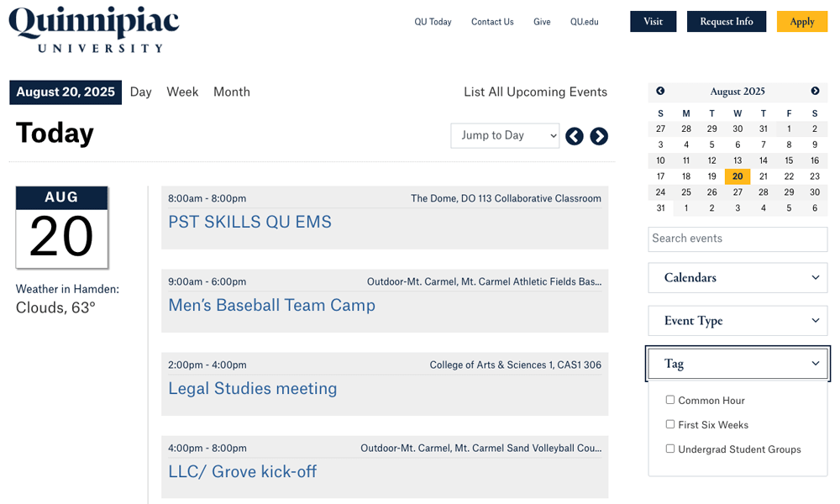Open the Jump to Day dropdown
Viewport: 840px width, 504px height.
(505, 135)
